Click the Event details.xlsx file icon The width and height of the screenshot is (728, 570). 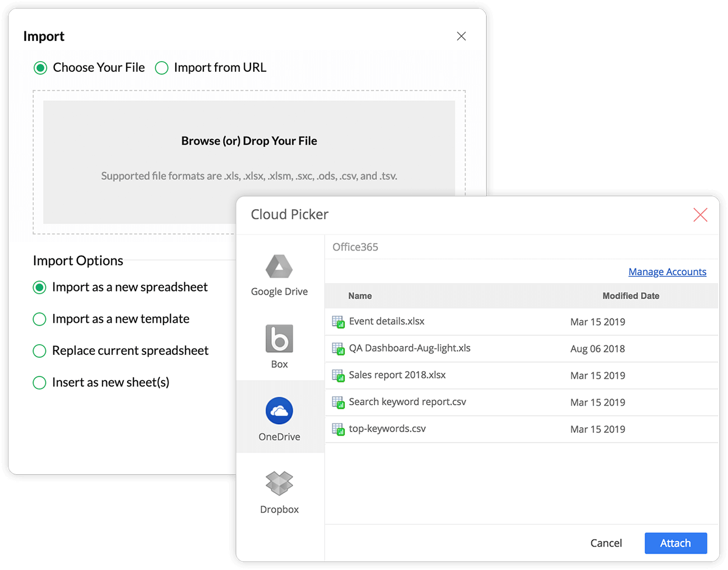click(x=338, y=322)
